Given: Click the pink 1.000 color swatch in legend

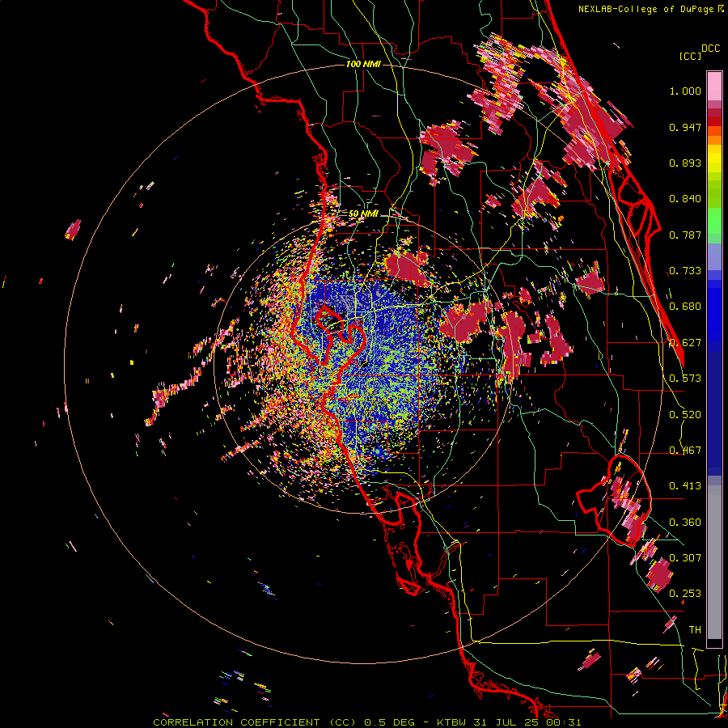Looking at the screenshot, I should point(714,87).
